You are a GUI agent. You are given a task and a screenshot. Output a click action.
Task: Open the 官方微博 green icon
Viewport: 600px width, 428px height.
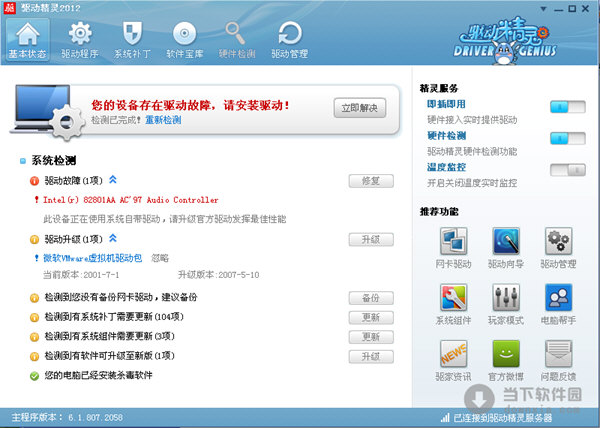tap(506, 353)
